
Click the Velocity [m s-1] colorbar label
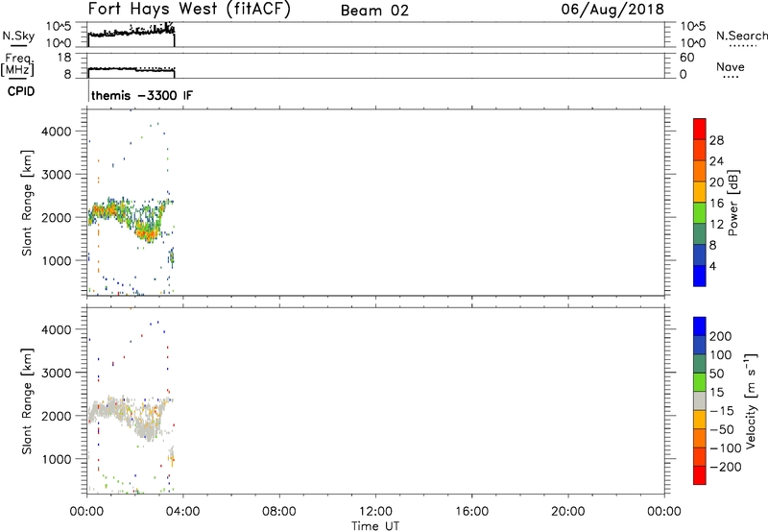(751, 400)
